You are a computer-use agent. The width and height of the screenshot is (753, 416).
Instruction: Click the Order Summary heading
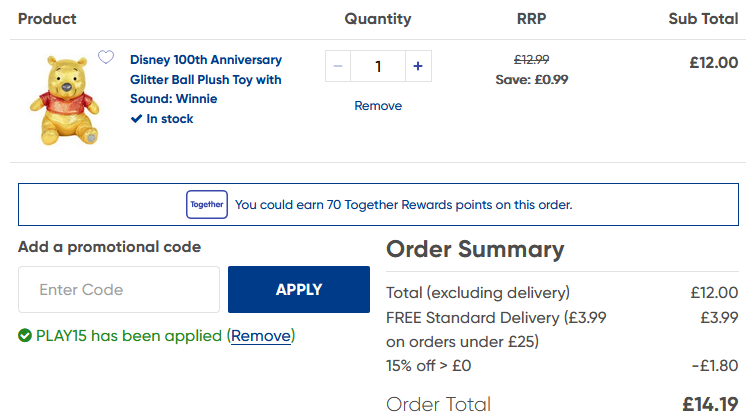click(x=475, y=249)
